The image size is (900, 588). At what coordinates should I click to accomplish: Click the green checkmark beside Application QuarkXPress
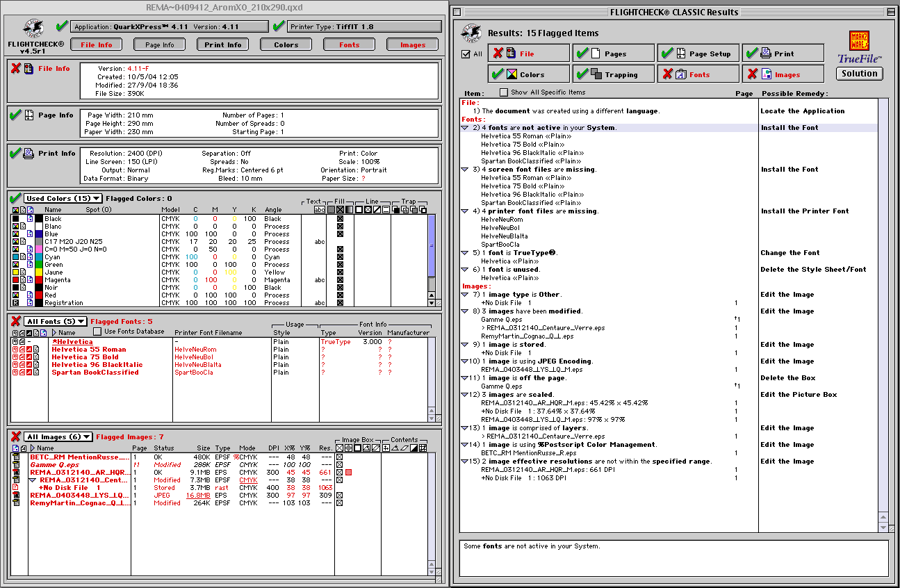coord(62,26)
